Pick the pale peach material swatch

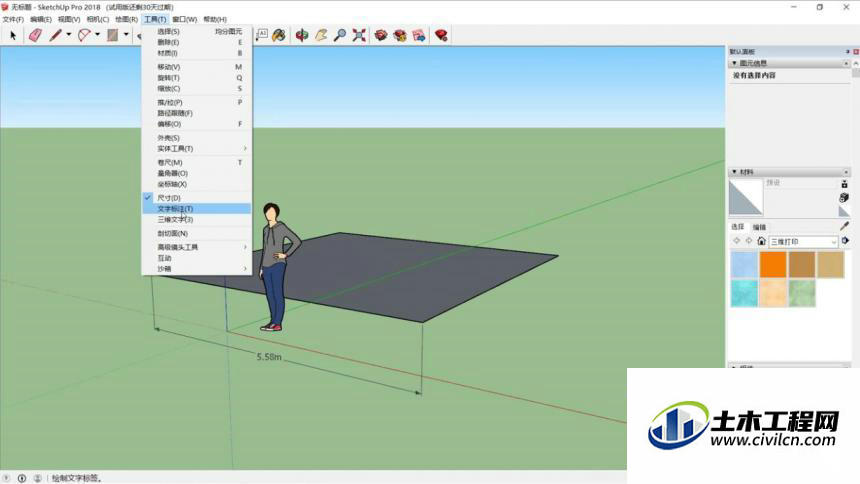coord(773,293)
